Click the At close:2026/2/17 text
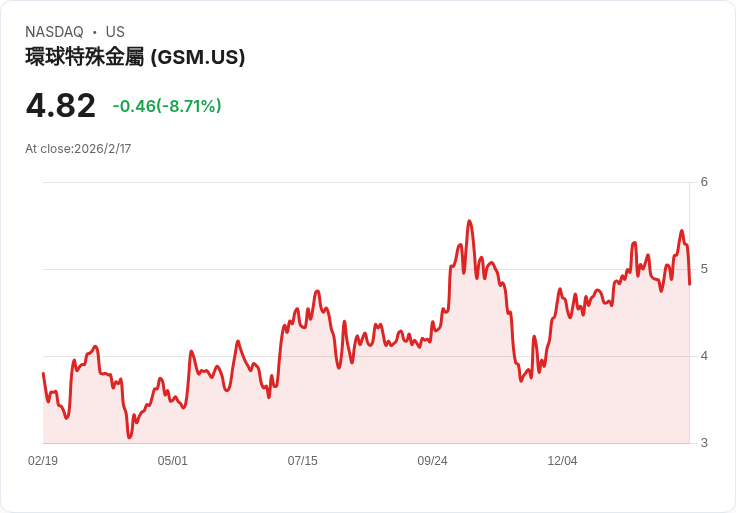 coord(78,149)
